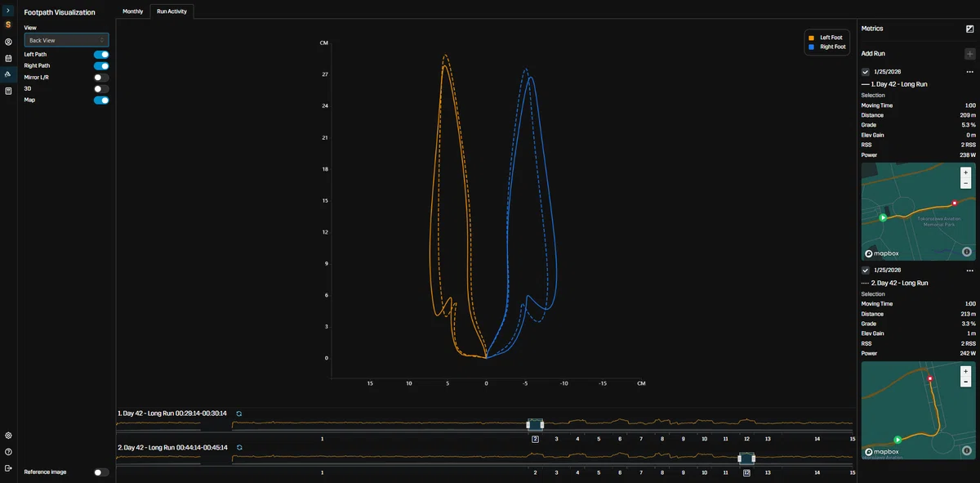980x483 pixels.
Task: Open settings gear icon in sidebar
Action: [8, 436]
